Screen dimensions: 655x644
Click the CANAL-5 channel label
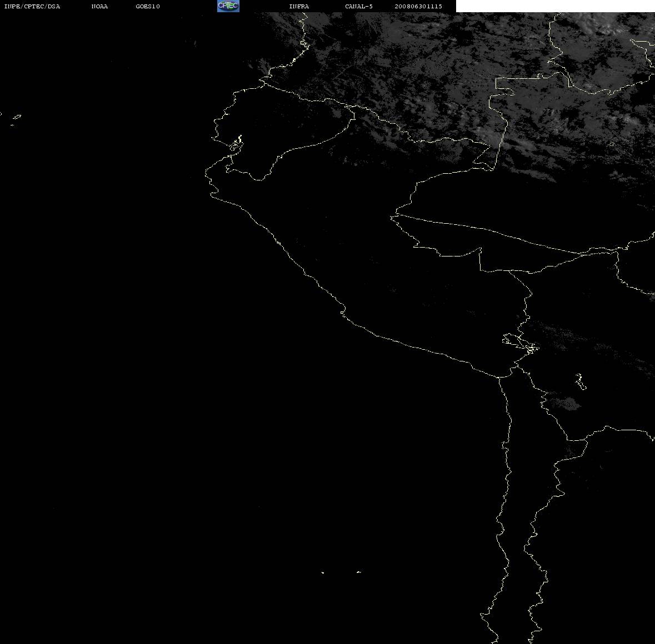tap(359, 6)
